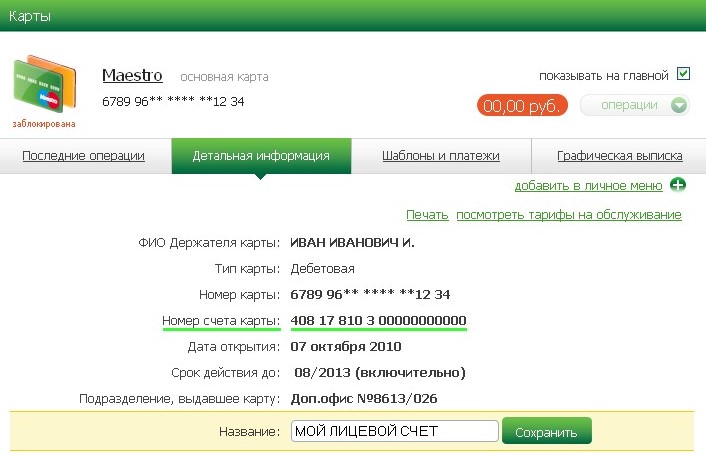Click the opening date 07 октября 2010

pyautogui.click(x=346, y=347)
